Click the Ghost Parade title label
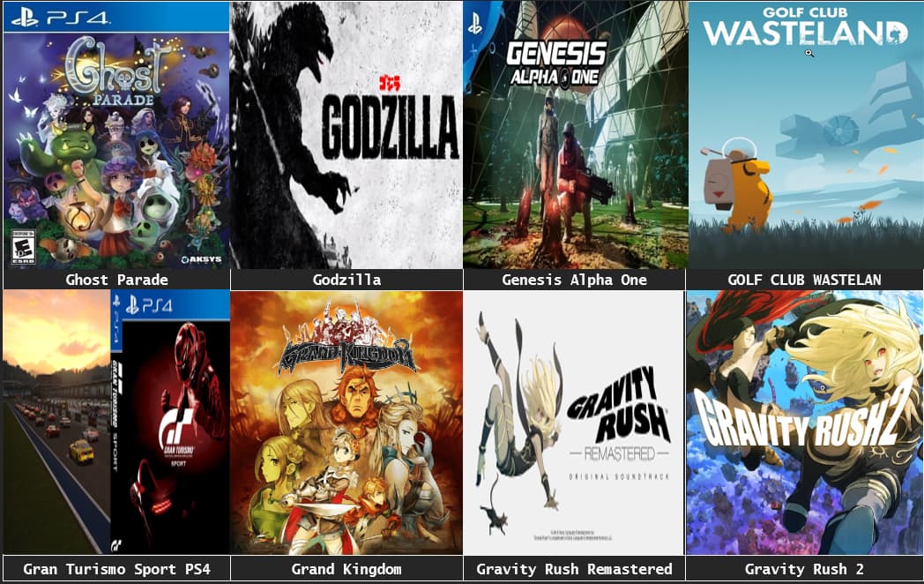Image resolution: width=924 pixels, height=584 pixels. tap(116, 280)
